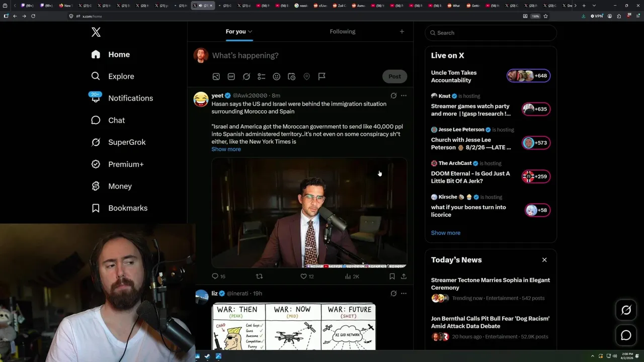The image size is (644, 362).
Task: Join Uncle Tom Takes Accountability live
Action: pos(454,76)
